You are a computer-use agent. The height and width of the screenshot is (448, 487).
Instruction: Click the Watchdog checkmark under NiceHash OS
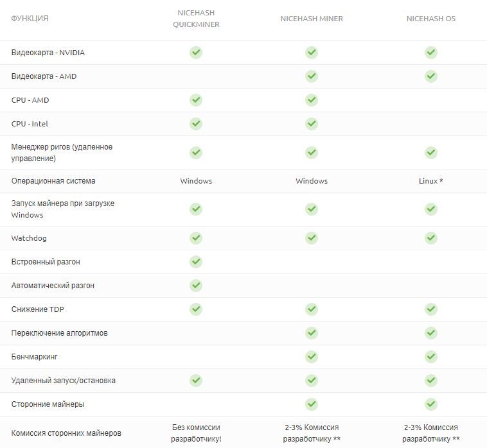click(431, 238)
